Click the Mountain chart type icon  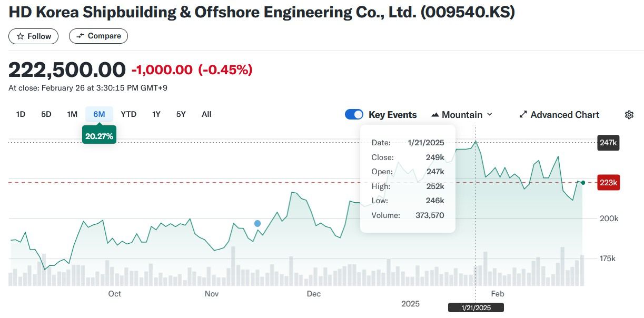pos(435,115)
